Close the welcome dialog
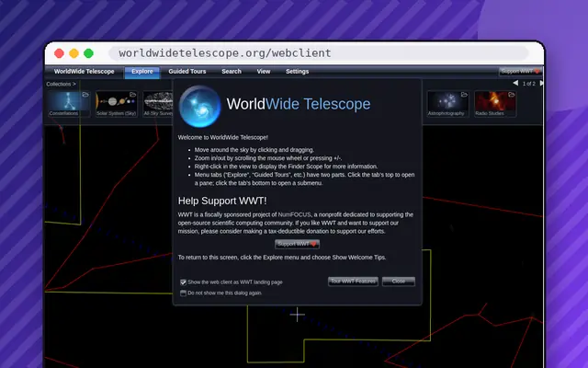 pos(398,282)
